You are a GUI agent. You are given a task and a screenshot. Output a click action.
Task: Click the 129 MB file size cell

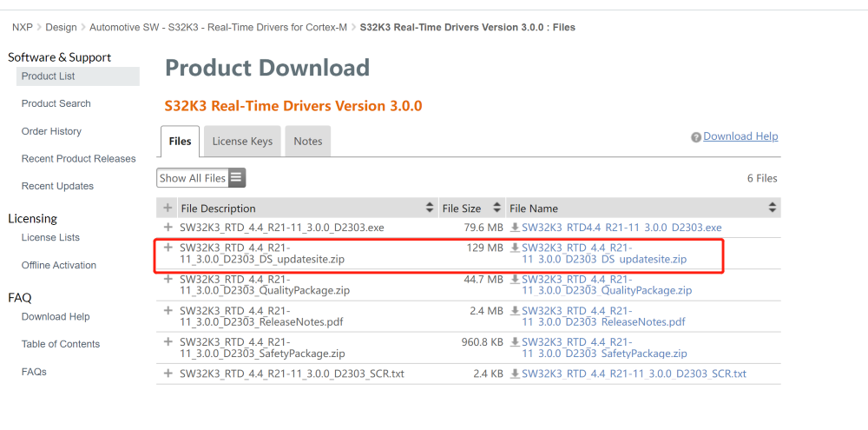click(x=485, y=248)
